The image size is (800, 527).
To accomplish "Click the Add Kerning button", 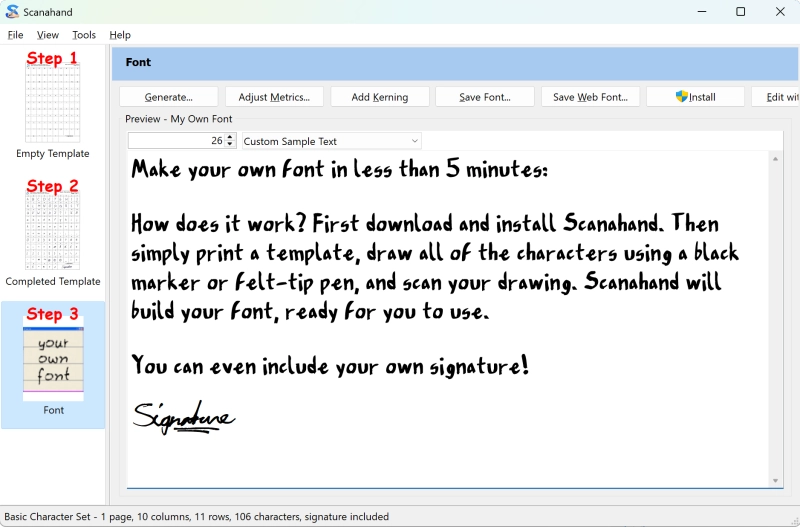I will tap(380, 97).
